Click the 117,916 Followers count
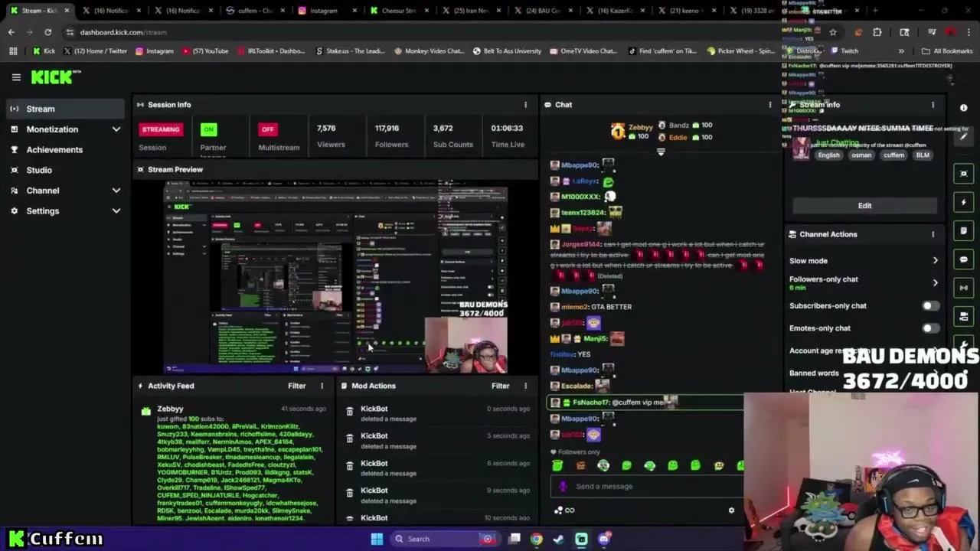The width and height of the screenshot is (980, 551). tap(387, 129)
